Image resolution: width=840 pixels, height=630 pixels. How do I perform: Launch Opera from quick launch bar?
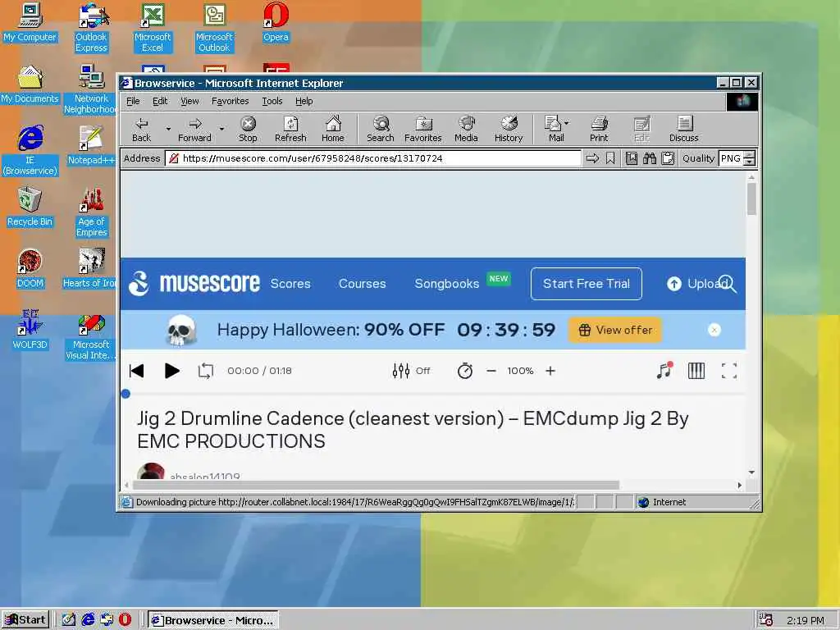pyautogui.click(x=125, y=619)
